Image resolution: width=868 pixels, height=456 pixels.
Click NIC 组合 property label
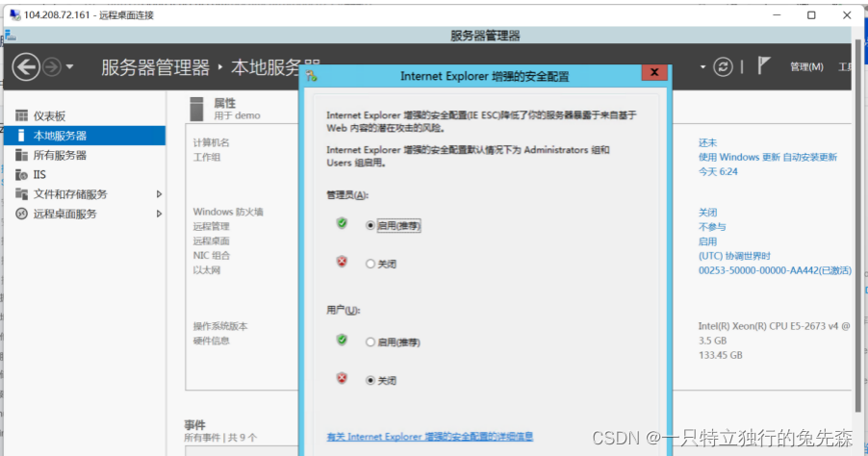point(212,256)
